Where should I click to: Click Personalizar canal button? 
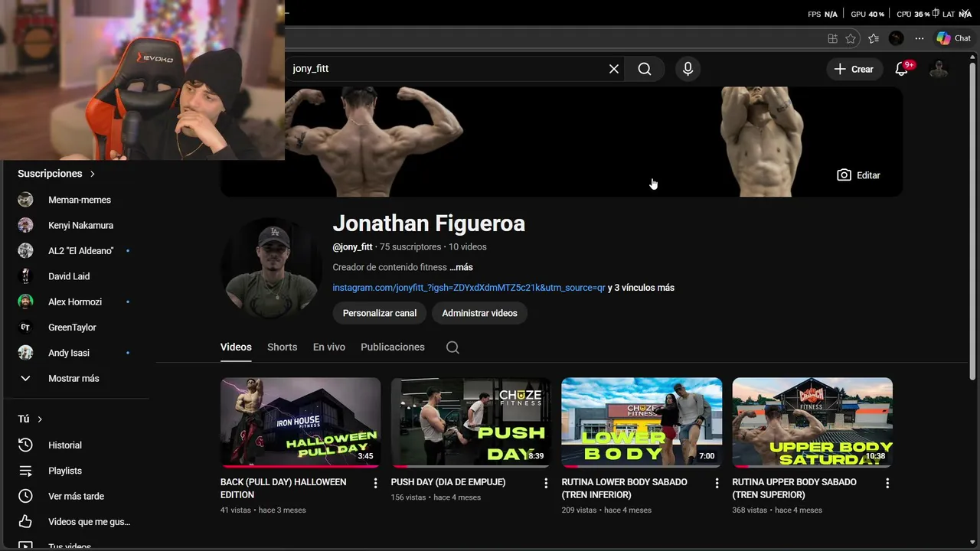(x=380, y=313)
